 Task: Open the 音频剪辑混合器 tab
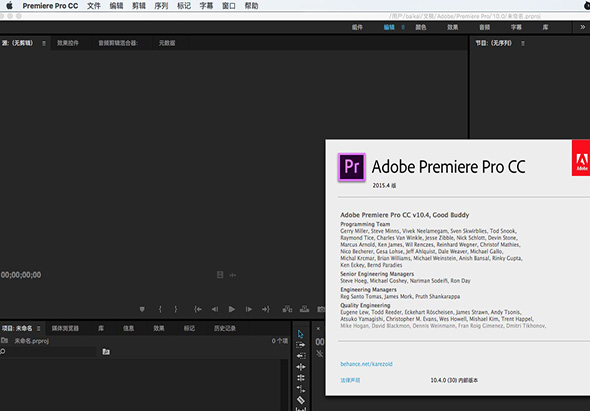[118, 43]
